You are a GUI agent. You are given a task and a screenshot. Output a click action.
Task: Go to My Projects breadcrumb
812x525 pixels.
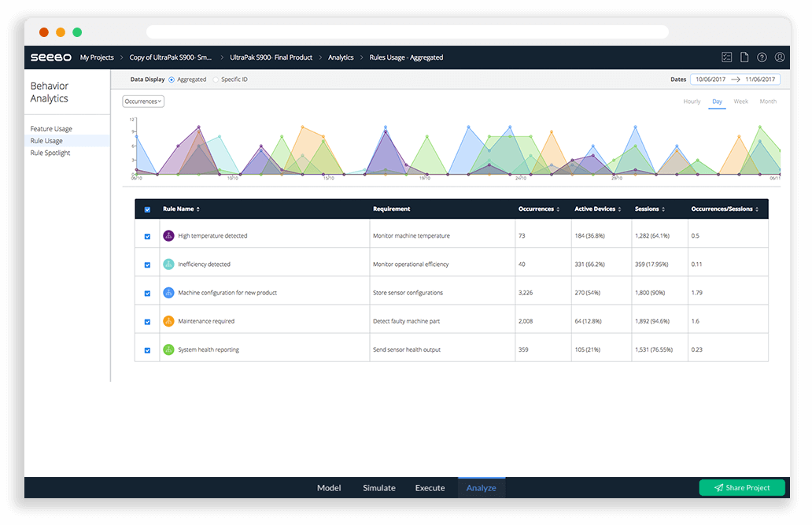[x=97, y=57]
